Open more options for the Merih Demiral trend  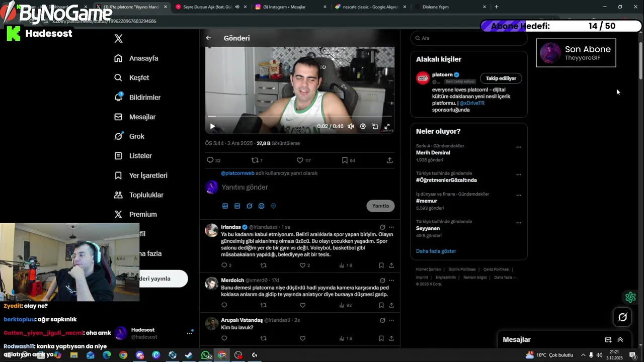coord(519,147)
